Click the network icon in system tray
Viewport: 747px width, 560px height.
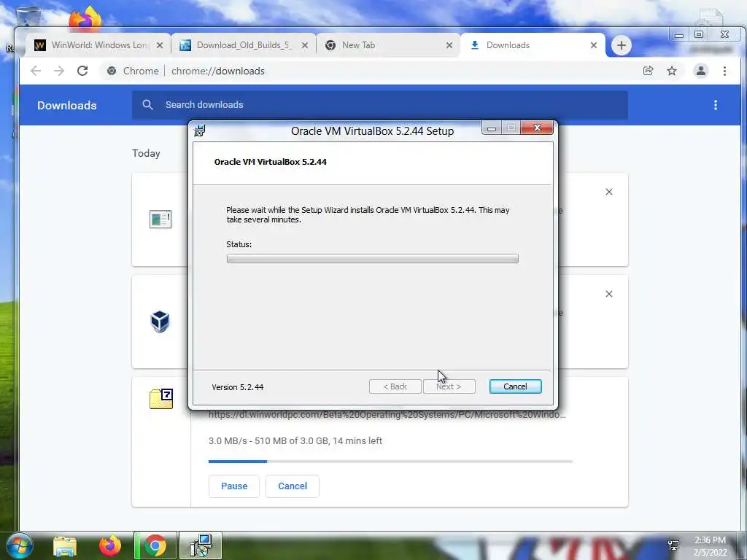[673, 545]
